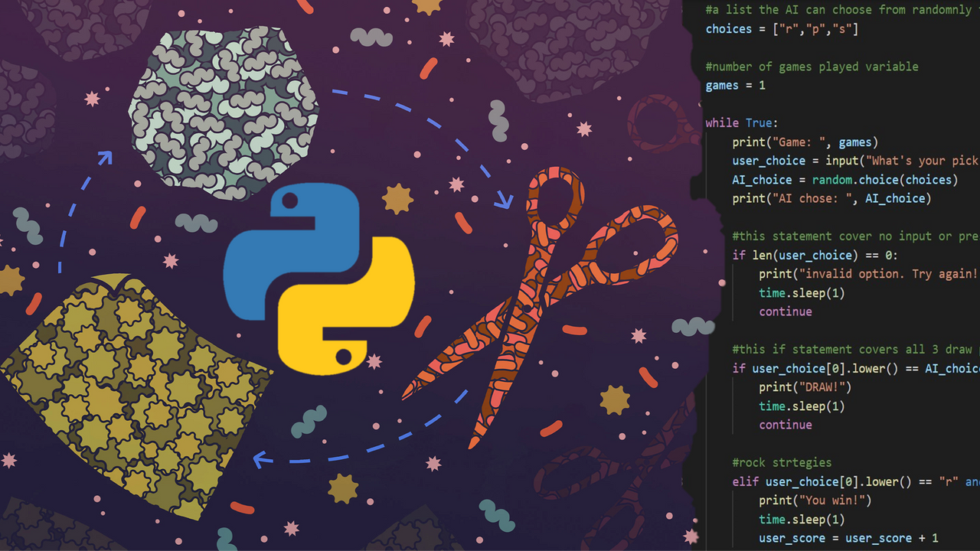This screenshot has height=551, width=980.
Task: Click the comment "#rock strtegies"
Action: click(x=782, y=462)
